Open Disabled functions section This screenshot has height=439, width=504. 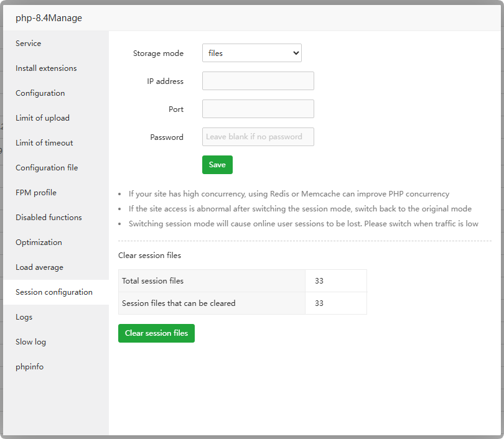point(49,218)
